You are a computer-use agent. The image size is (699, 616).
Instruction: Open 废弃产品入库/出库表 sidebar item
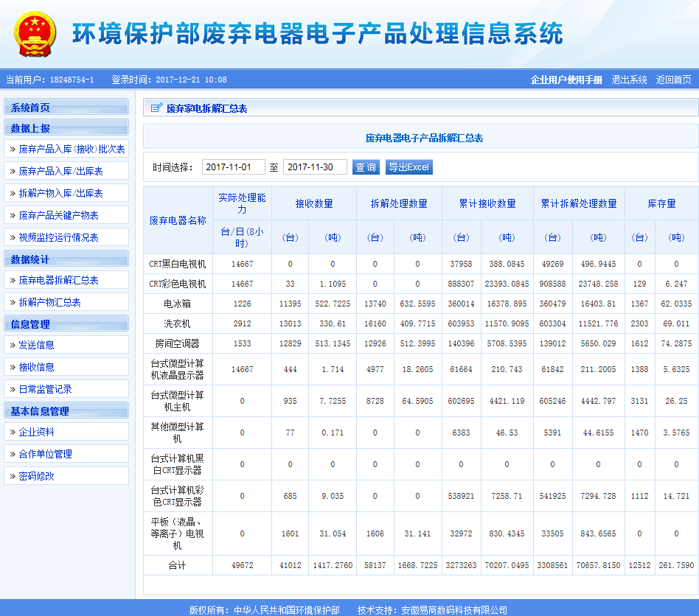[60, 172]
